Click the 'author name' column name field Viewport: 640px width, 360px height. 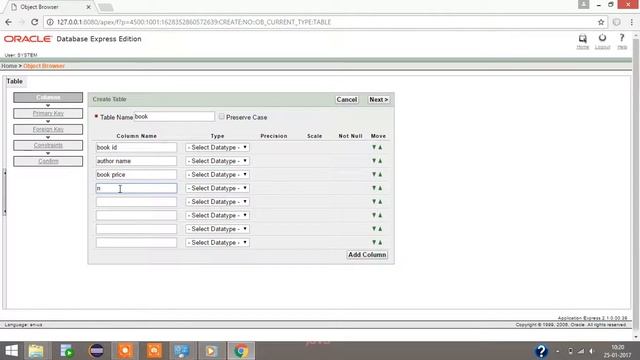pyautogui.click(x=136, y=161)
